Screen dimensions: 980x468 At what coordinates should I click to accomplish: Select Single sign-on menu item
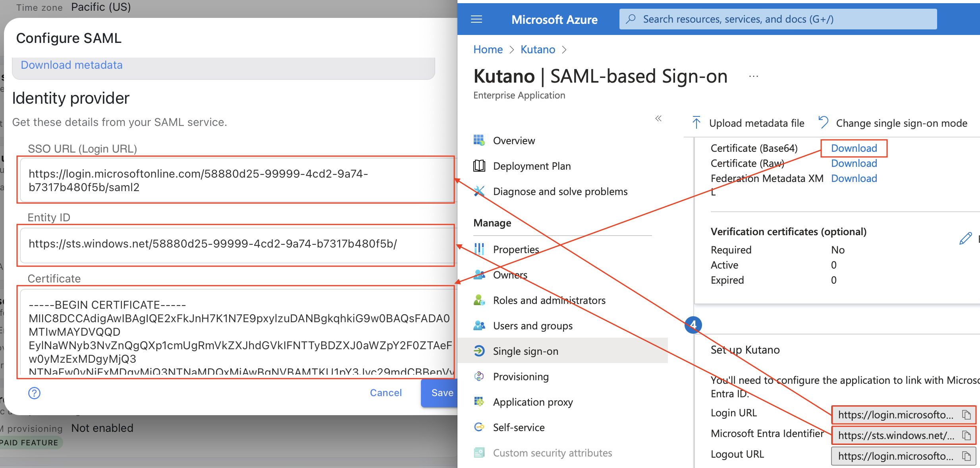[562, 350]
